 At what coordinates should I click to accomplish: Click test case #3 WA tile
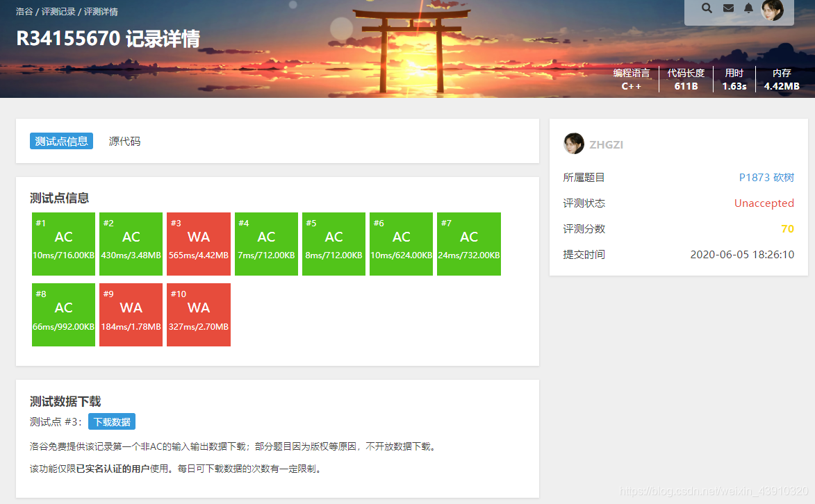coord(198,244)
